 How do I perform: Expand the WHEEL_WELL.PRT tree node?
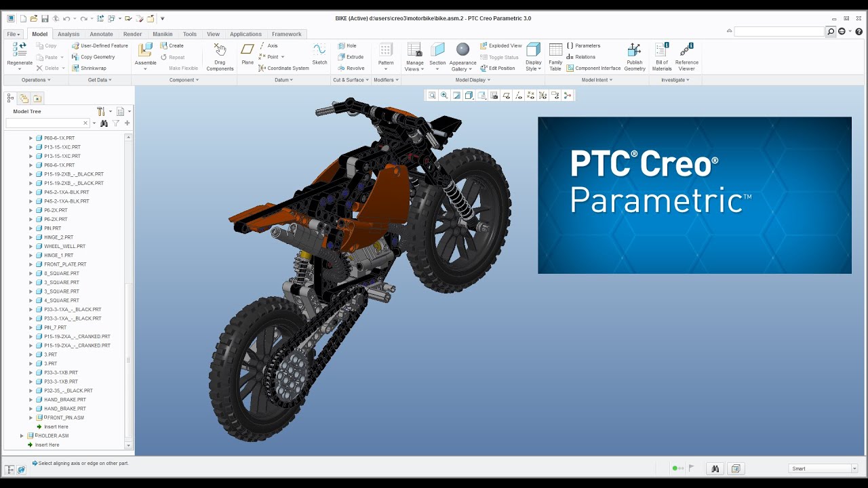pyautogui.click(x=31, y=246)
